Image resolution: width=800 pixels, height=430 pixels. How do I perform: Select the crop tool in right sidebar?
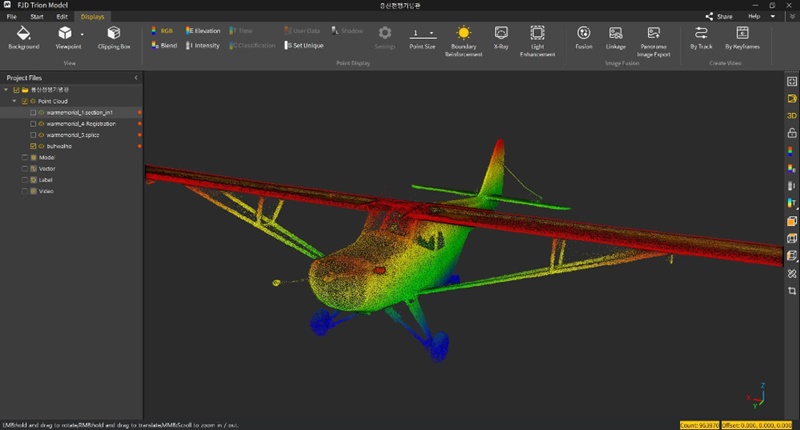[x=792, y=291]
